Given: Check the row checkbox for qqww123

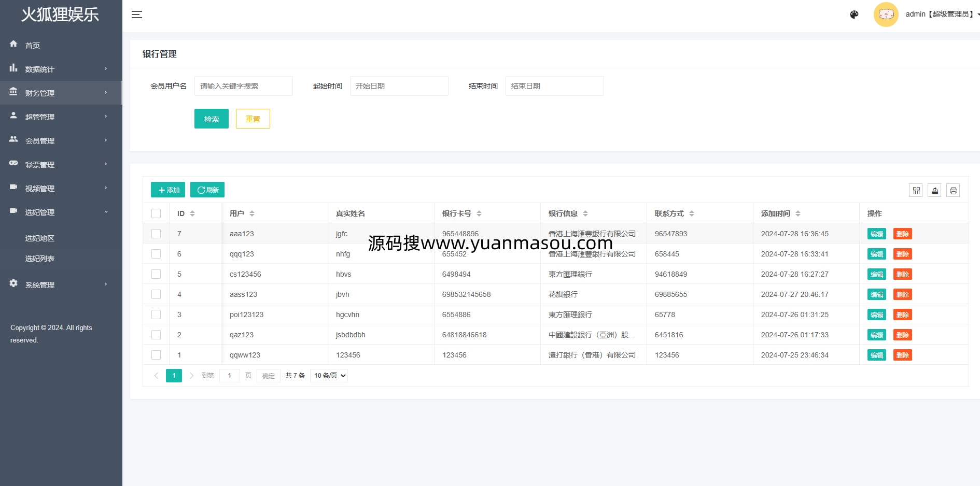Looking at the screenshot, I should pos(156,355).
